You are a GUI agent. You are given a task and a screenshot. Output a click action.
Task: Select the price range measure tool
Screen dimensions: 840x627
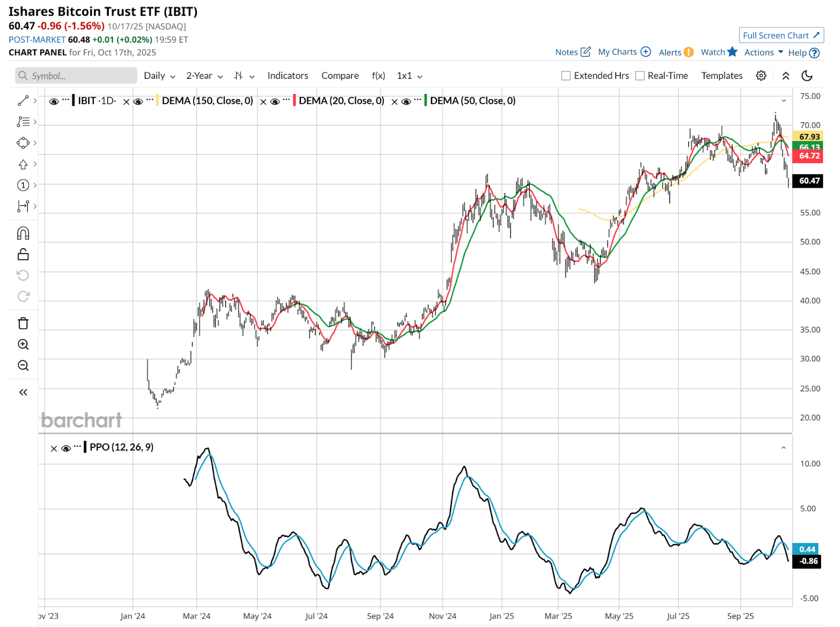[23, 206]
